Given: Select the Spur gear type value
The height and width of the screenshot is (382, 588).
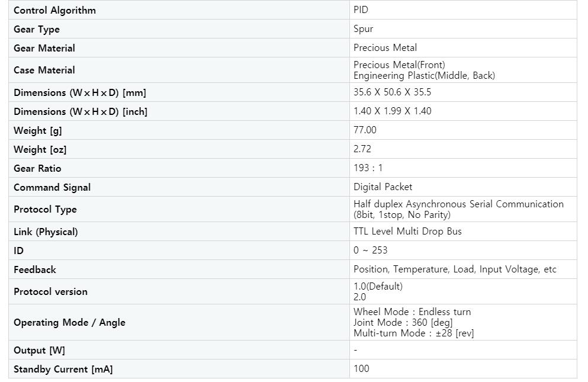Looking at the screenshot, I should point(363,28).
